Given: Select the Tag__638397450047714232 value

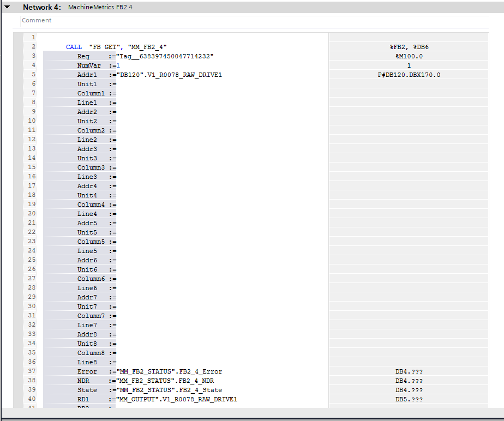Looking at the screenshot, I should (165, 56).
